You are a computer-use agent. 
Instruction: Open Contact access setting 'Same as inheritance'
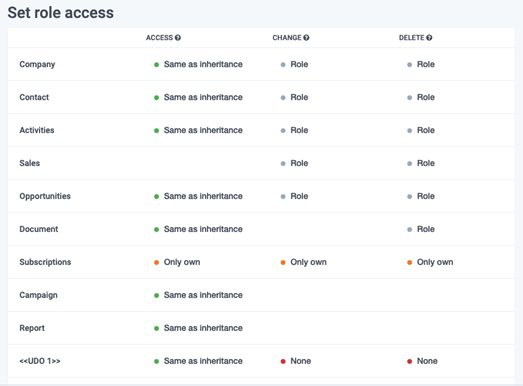198,97
